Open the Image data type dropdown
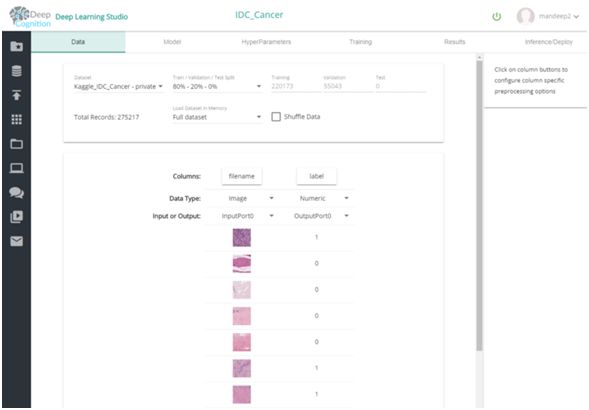Image resolution: width=589 pixels, height=410 pixels. 250,198
